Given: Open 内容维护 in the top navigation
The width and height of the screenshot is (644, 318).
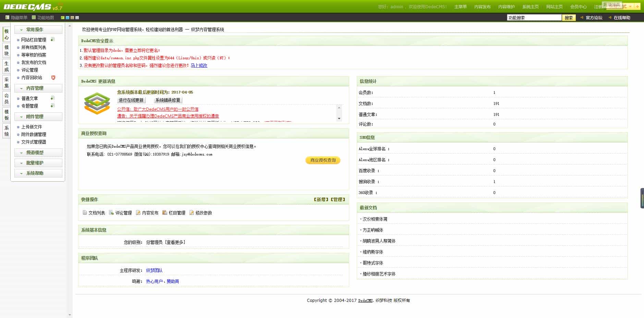Looking at the screenshot, I should tap(506, 7).
